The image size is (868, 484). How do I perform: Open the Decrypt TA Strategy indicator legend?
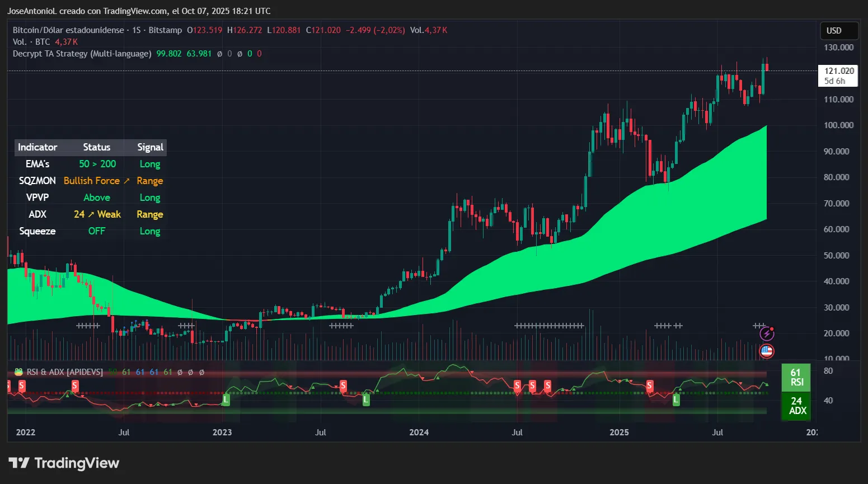(82, 54)
